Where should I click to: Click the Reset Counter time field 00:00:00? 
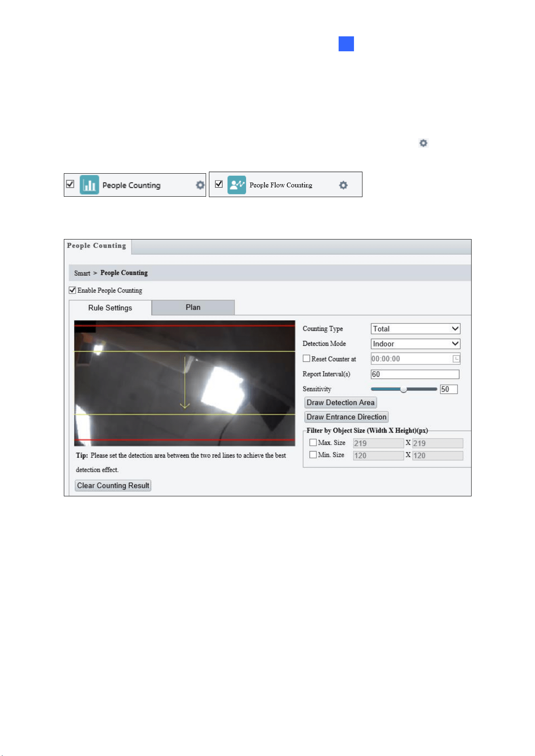coord(415,359)
